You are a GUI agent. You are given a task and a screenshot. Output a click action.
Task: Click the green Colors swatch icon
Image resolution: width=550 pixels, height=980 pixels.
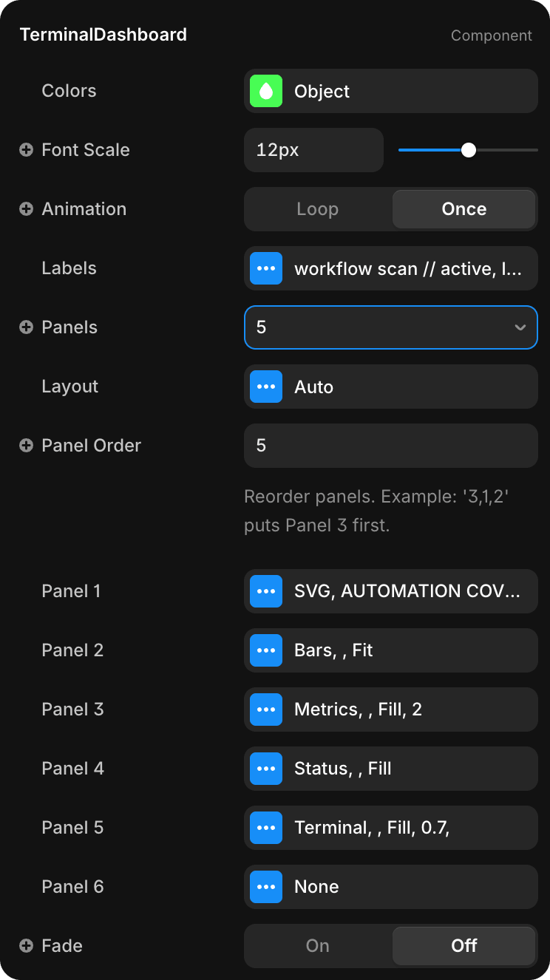coord(266,91)
